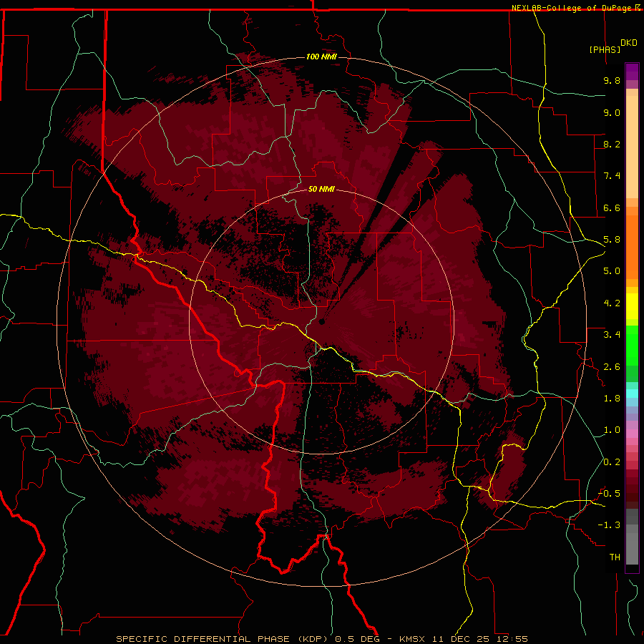This screenshot has width=644, height=644.
Task: Click the 0.2 legend value
Action: coord(612,462)
